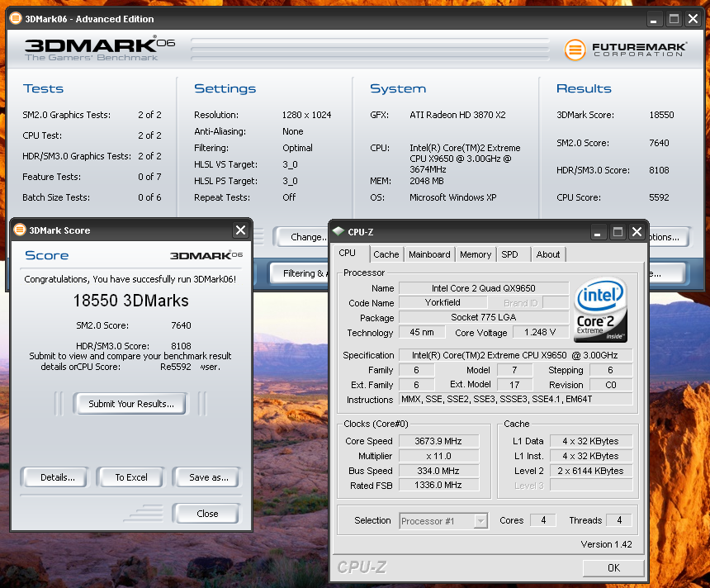
Task: Open the Memory tab in CPU-Z
Action: [476, 254]
